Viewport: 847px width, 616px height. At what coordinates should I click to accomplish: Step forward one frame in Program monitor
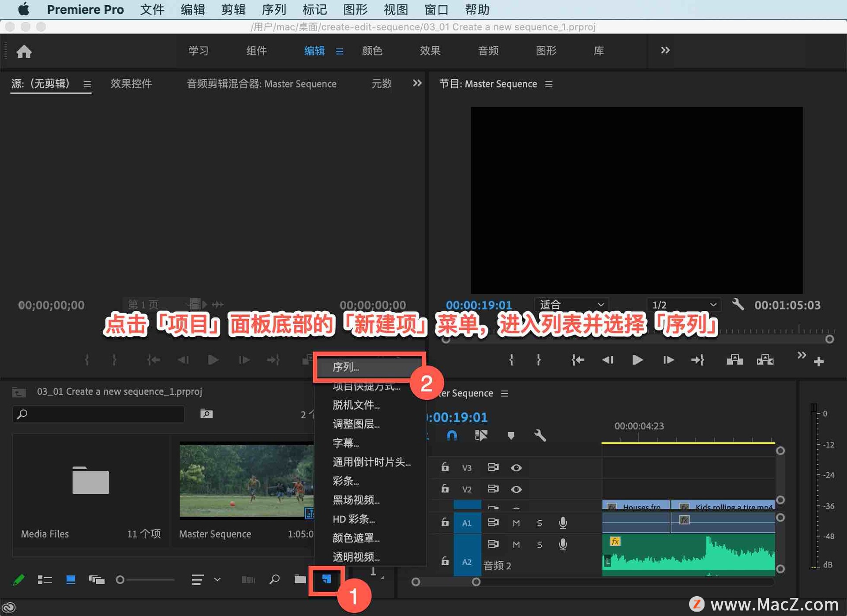point(668,360)
